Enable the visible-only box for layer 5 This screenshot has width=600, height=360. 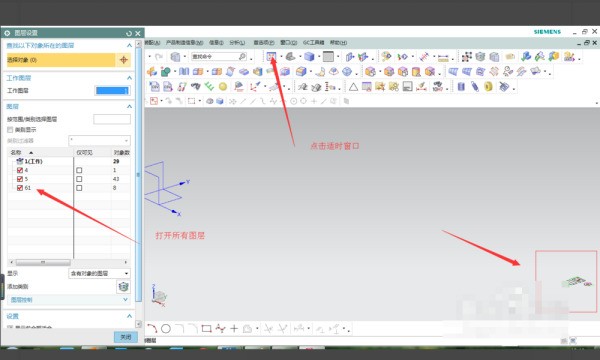tap(79, 179)
